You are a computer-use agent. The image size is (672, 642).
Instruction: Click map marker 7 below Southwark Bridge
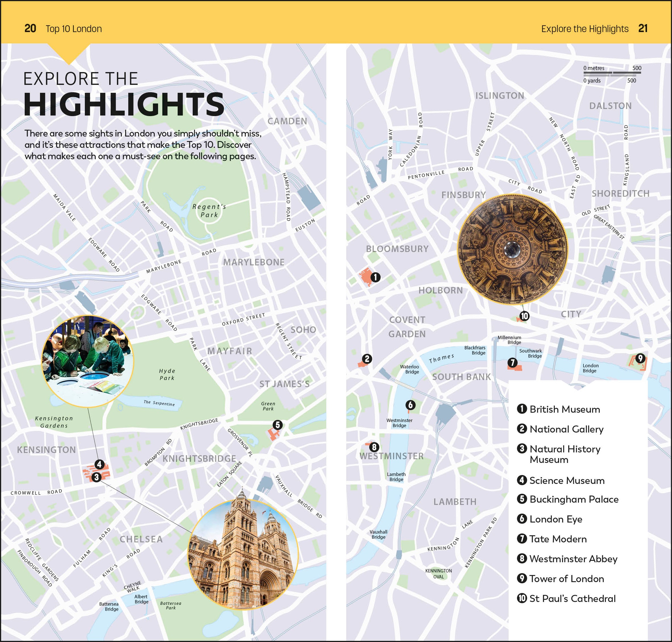(512, 362)
